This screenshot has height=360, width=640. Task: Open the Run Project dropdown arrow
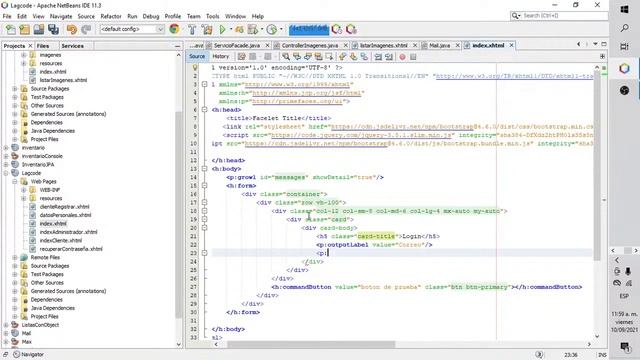231,29
